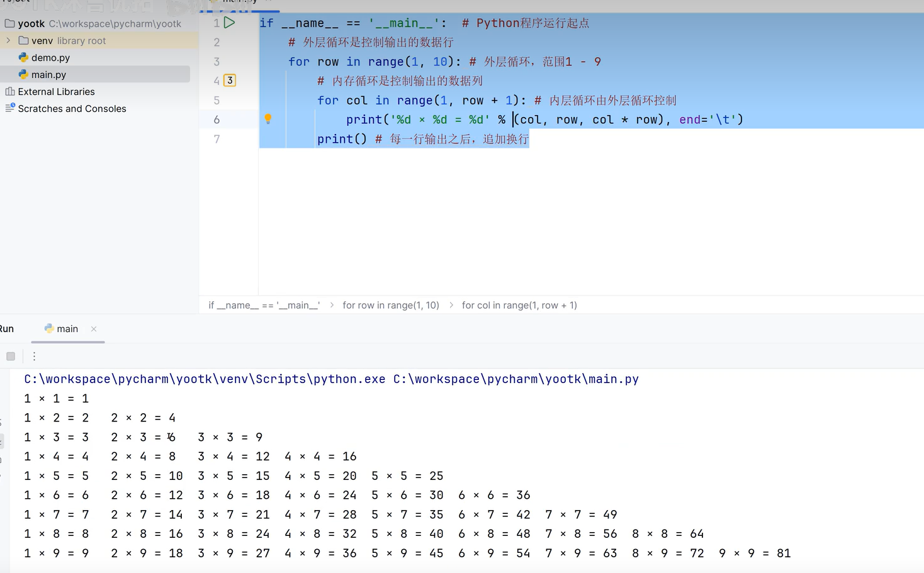Click output text '9 × 9 = 81'

(x=754, y=554)
